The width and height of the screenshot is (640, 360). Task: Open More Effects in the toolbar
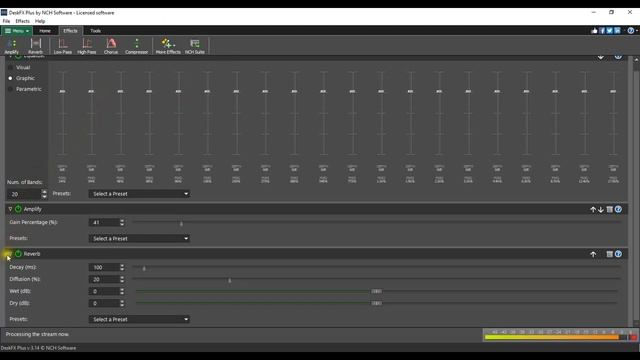tap(168, 46)
